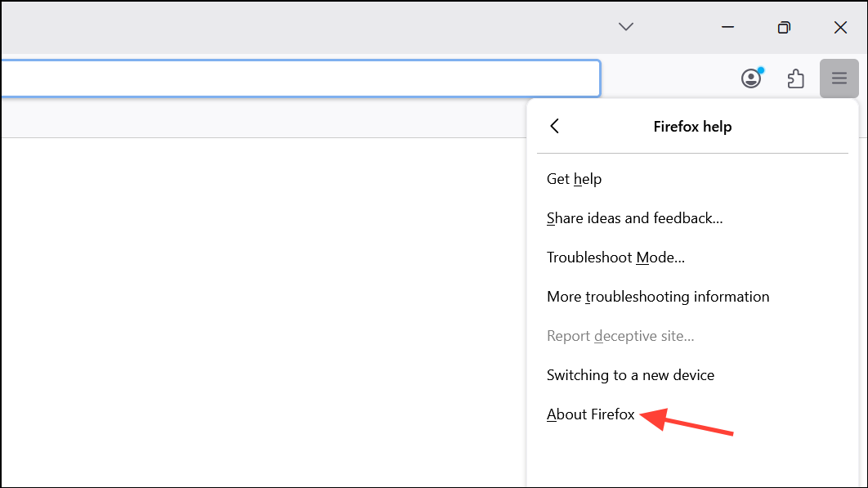
Task: Select Get help menu entry
Action: coord(574,179)
